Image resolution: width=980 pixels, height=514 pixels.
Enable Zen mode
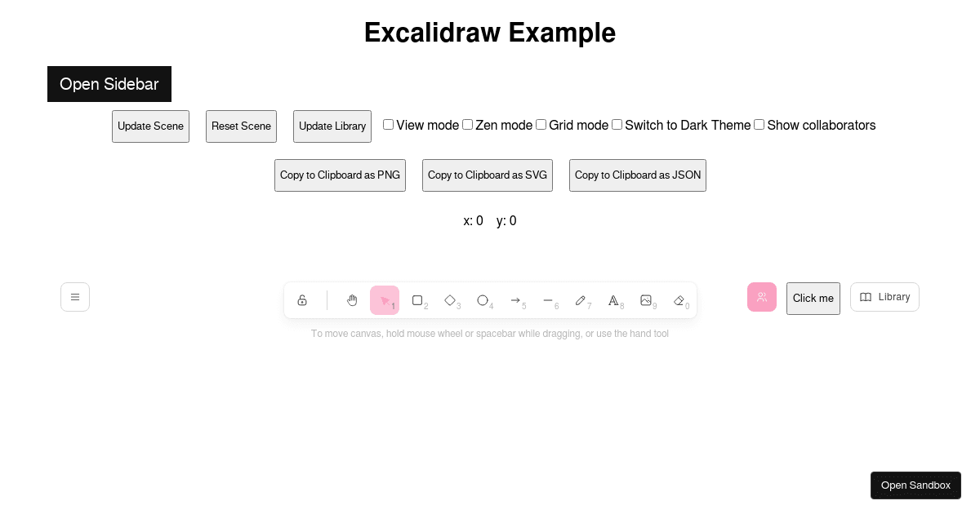pos(467,124)
